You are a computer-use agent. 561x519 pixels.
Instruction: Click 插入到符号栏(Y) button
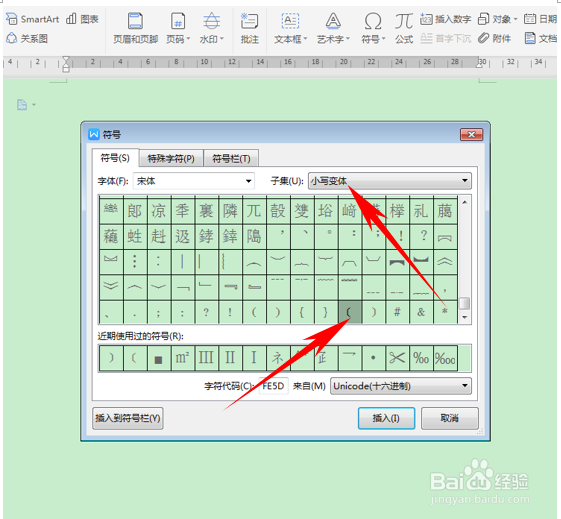click(128, 418)
